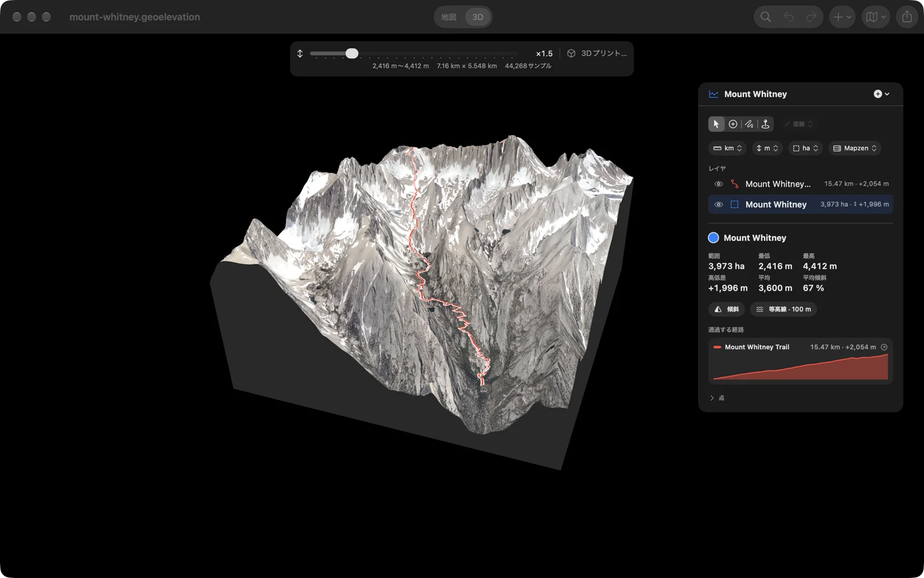924x578 pixels.
Task: Select the map pin placement tool
Action: (765, 124)
